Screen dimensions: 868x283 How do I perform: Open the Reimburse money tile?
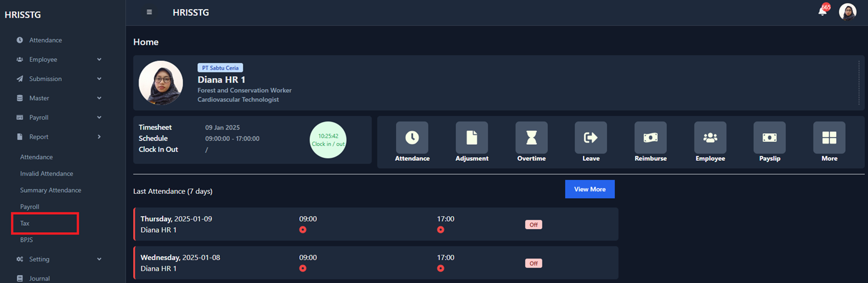(x=650, y=138)
